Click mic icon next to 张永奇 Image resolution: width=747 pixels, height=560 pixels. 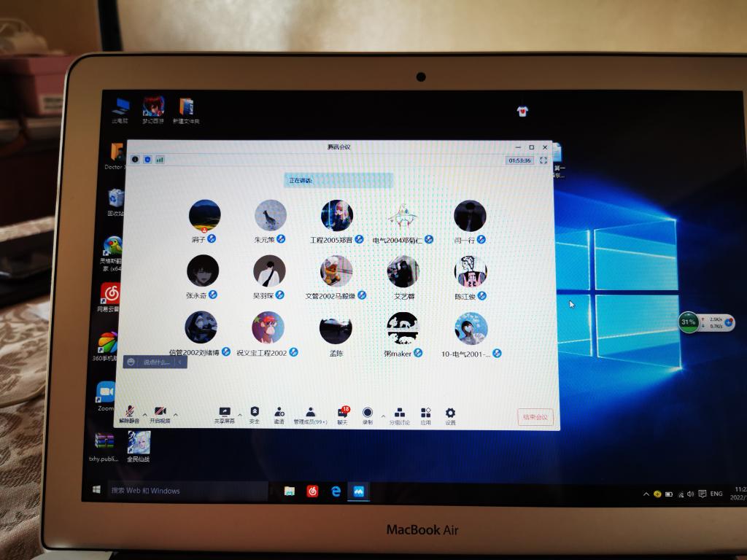coord(213,295)
